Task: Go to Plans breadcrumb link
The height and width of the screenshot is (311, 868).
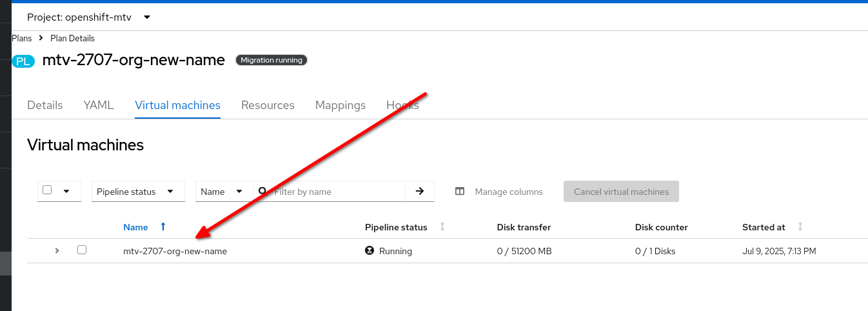Action: pyautogui.click(x=22, y=39)
